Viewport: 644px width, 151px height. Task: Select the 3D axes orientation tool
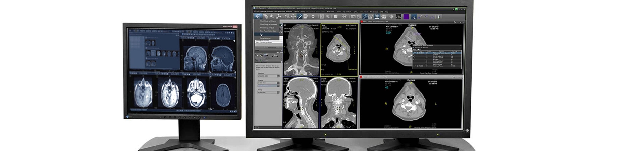pyautogui.click(x=278, y=16)
